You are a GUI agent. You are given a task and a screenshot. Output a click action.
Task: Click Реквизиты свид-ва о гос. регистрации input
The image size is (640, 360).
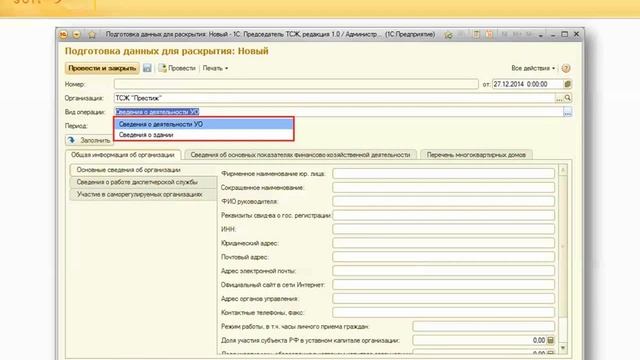(x=444, y=216)
